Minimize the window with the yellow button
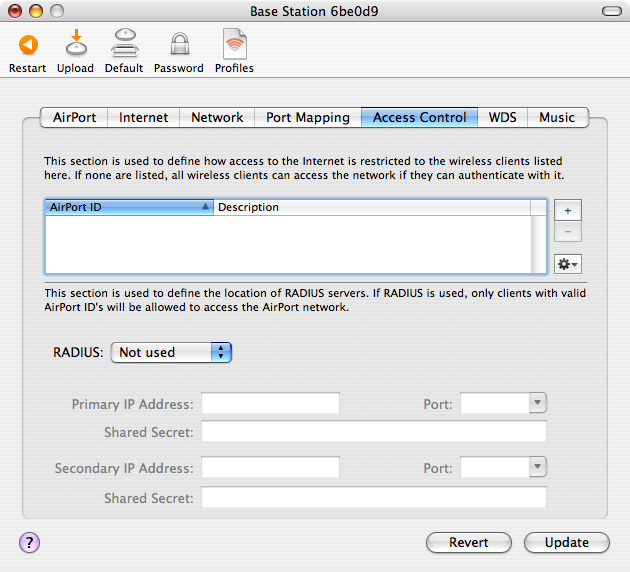 pyautogui.click(x=36, y=11)
